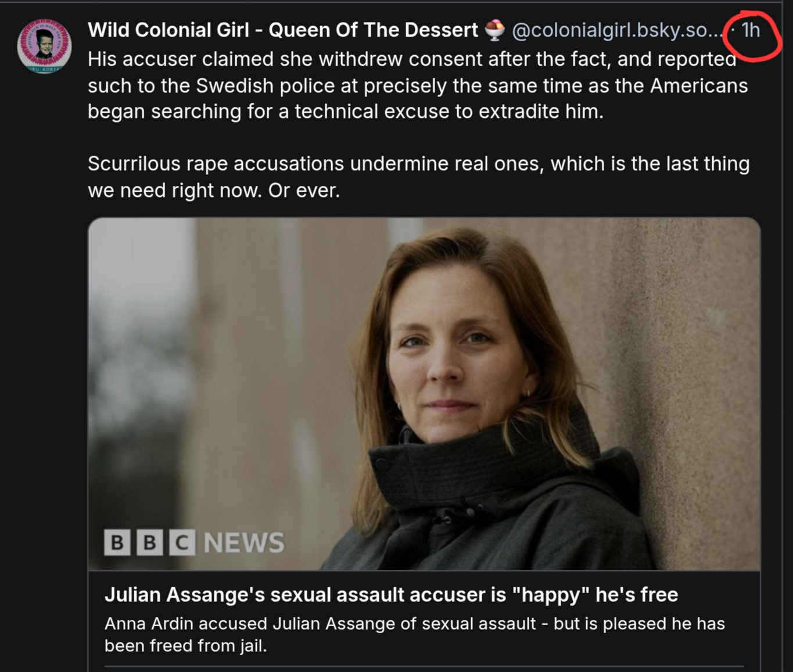Open the Julian Assange accuser headline link
Image resolution: width=793 pixels, height=672 pixels.
point(391,594)
